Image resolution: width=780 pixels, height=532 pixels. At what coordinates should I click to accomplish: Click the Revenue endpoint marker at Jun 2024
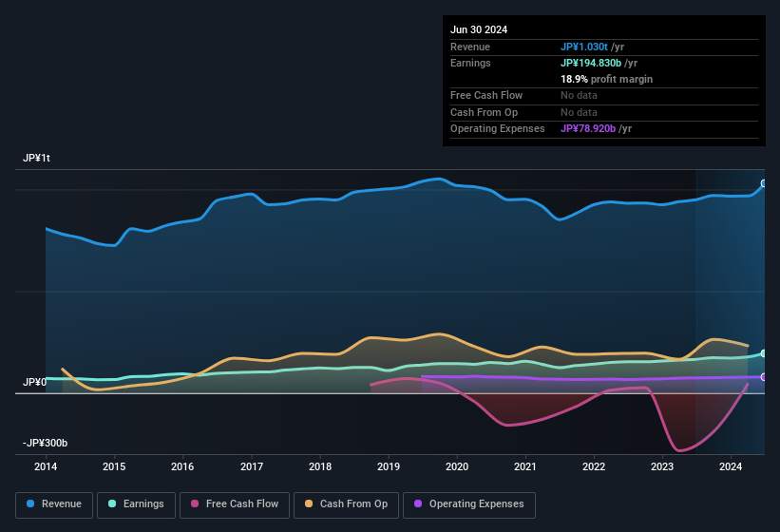click(764, 183)
